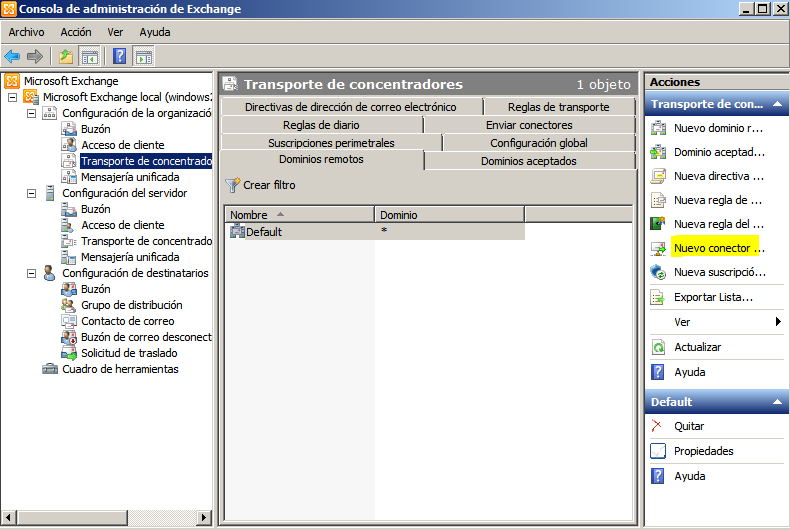The height and width of the screenshot is (530, 790).
Task: Click the Actualizar action
Action: coord(698,347)
